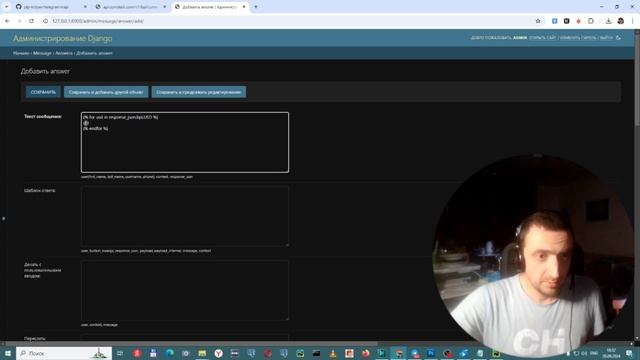Focus the 'Делать с пользовательским вводом' text area
The height and width of the screenshot is (360, 640).
click(x=185, y=290)
